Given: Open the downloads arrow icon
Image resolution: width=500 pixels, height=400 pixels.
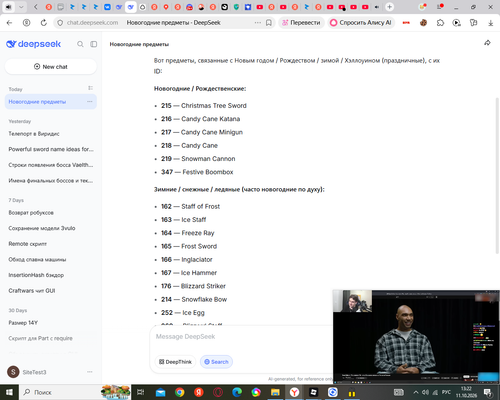Looking at the screenshot, I should click(491, 23).
